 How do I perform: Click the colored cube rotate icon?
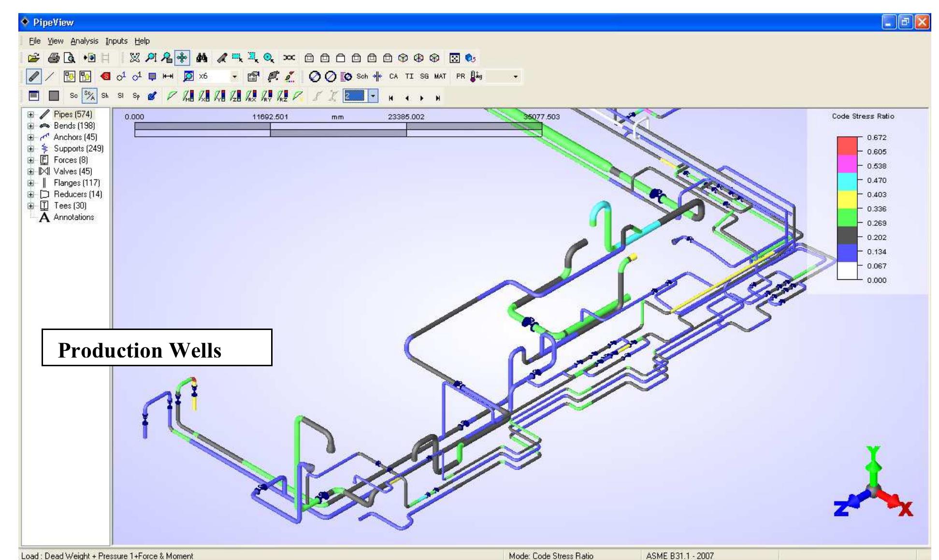470,58
